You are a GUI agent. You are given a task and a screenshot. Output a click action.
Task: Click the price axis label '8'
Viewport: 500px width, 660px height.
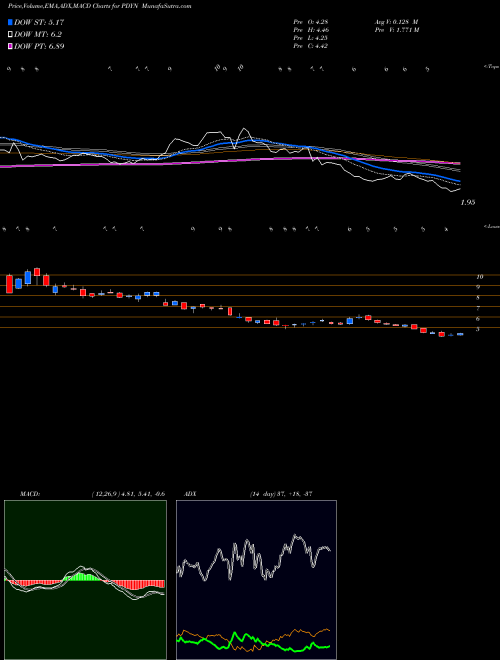point(478,298)
